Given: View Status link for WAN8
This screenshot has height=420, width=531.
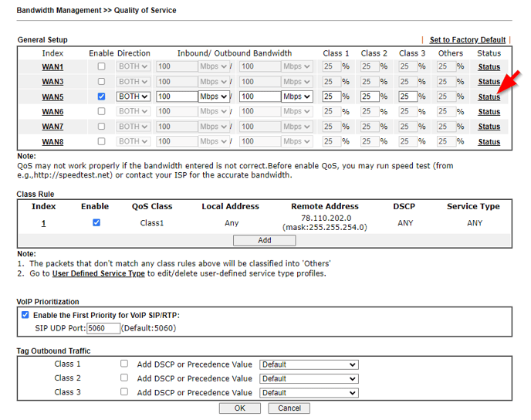Looking at the screenshot, I should click(x=489, y=142).
